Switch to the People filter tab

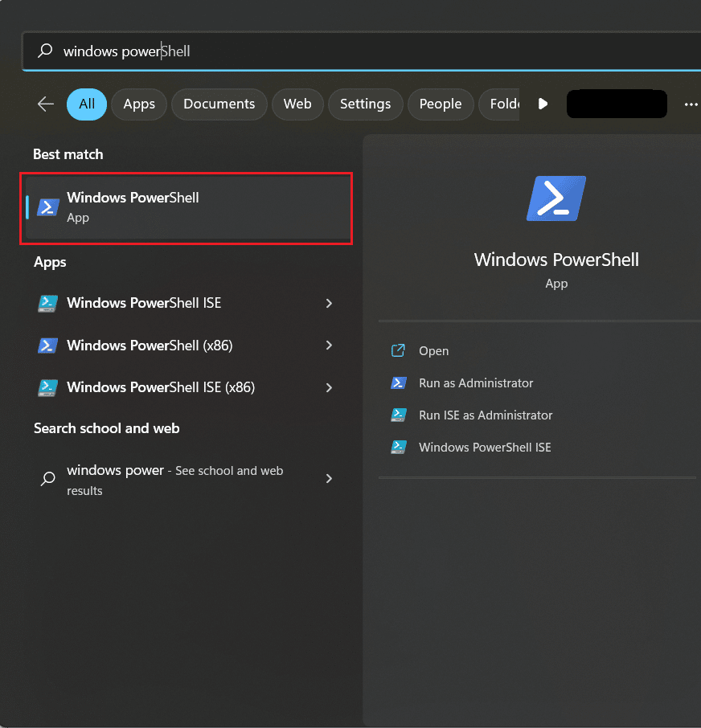tap(441, 104)
